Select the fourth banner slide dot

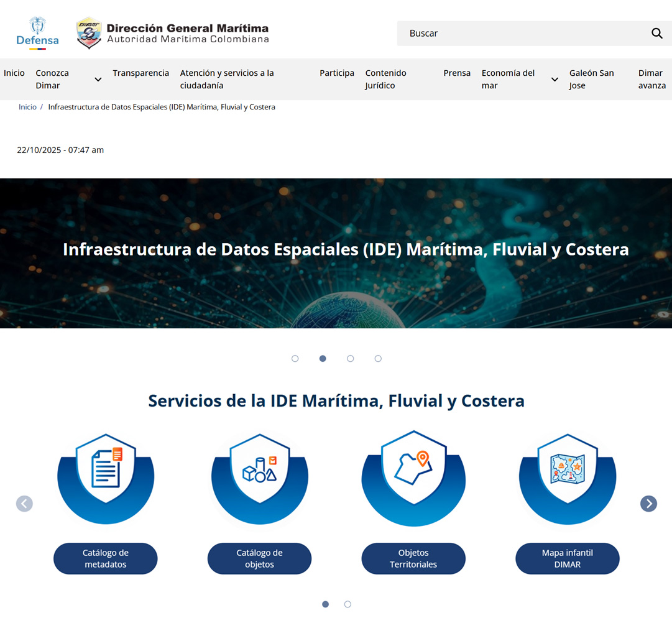[x=378, y=359]
